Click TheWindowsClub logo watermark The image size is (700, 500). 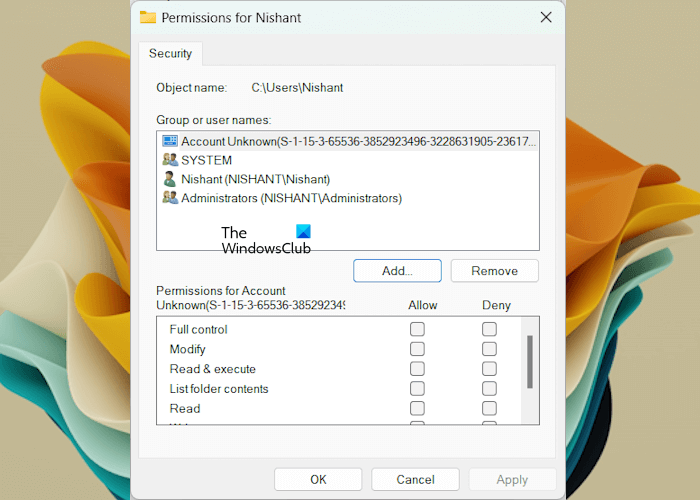(x=266, y=240)
